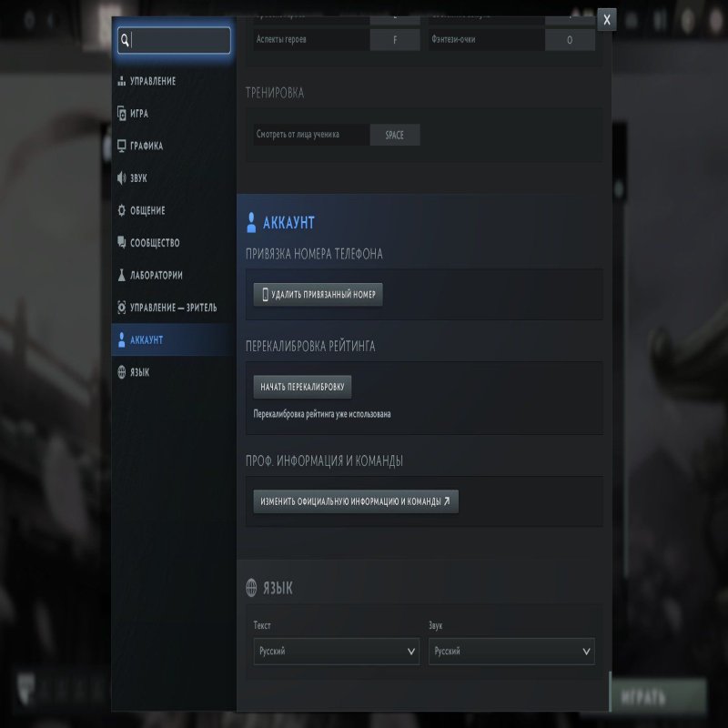Open Изменить официальную информацию и команды

[355, 501]
